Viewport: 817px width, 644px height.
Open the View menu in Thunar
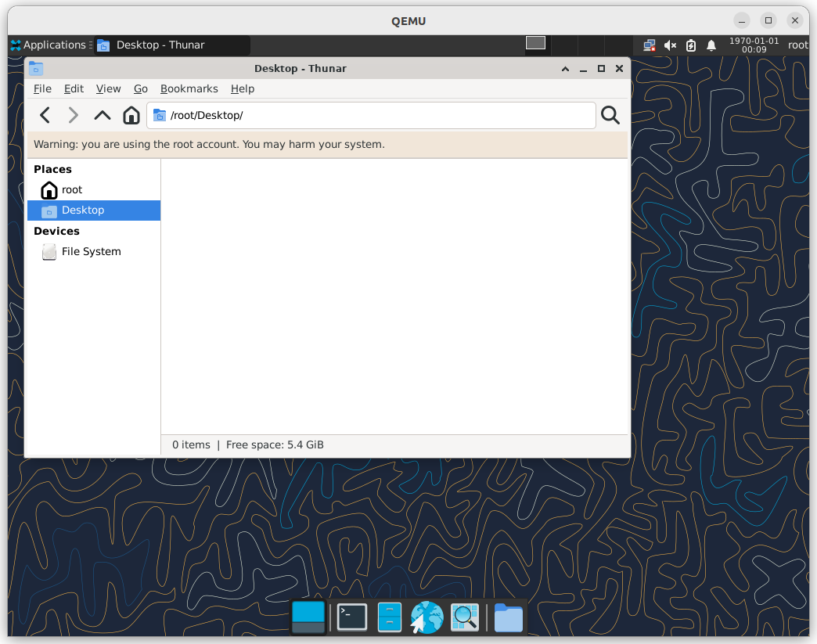point(108,88)
